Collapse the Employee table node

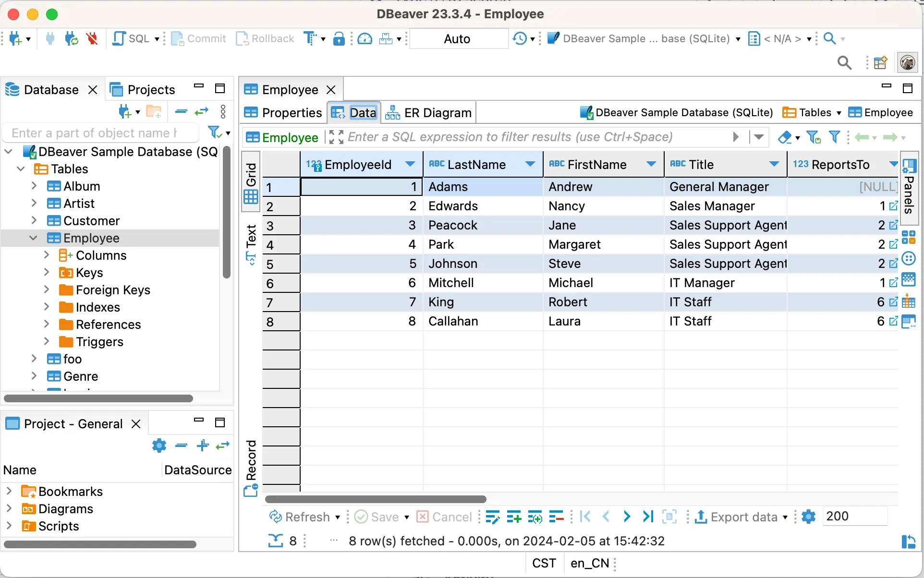33,238
